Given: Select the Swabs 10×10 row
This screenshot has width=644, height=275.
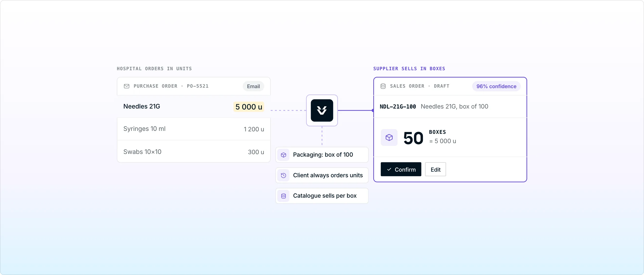Looking at the screenshot, I should coord(194,152).
